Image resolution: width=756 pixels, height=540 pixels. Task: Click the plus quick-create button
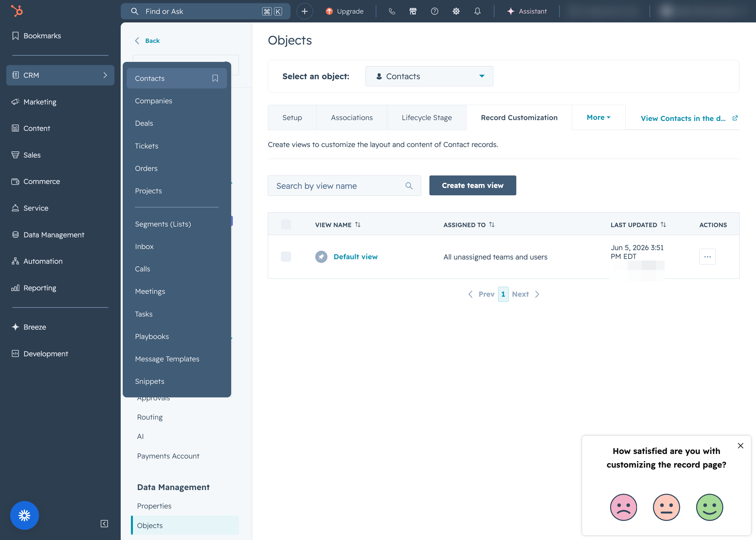(304, 11)
